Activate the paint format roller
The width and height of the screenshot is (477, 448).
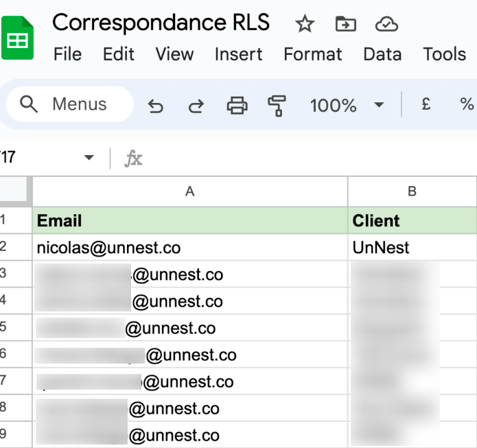tap(277, 106)
